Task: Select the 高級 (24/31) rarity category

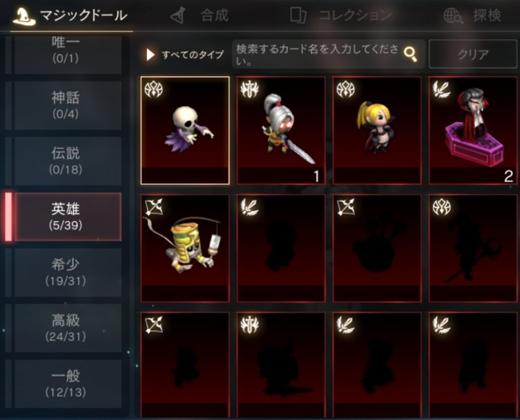Action: [x=66, y=328]
